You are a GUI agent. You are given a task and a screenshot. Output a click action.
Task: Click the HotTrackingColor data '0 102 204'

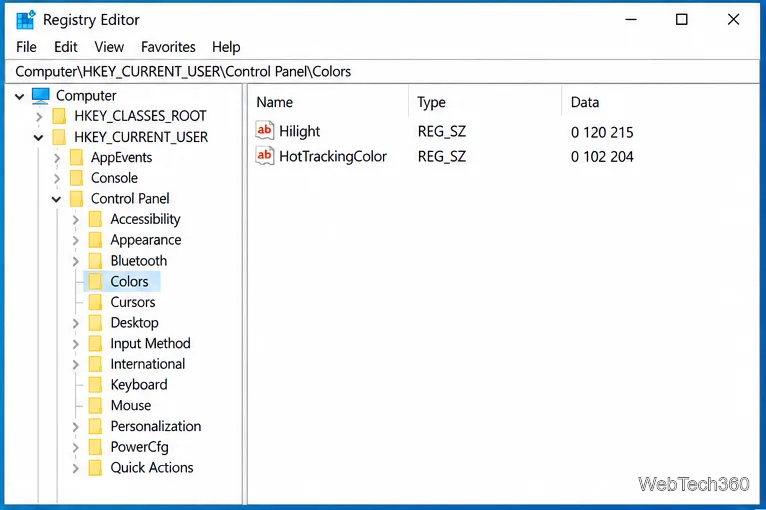[602, 157]
